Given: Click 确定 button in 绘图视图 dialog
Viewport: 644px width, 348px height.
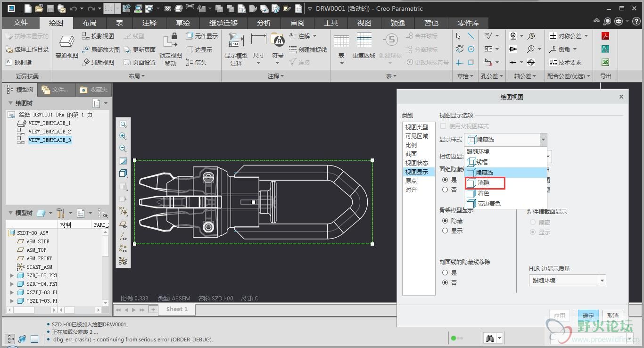Looking at the screenshot, I should tap(588, 316).
